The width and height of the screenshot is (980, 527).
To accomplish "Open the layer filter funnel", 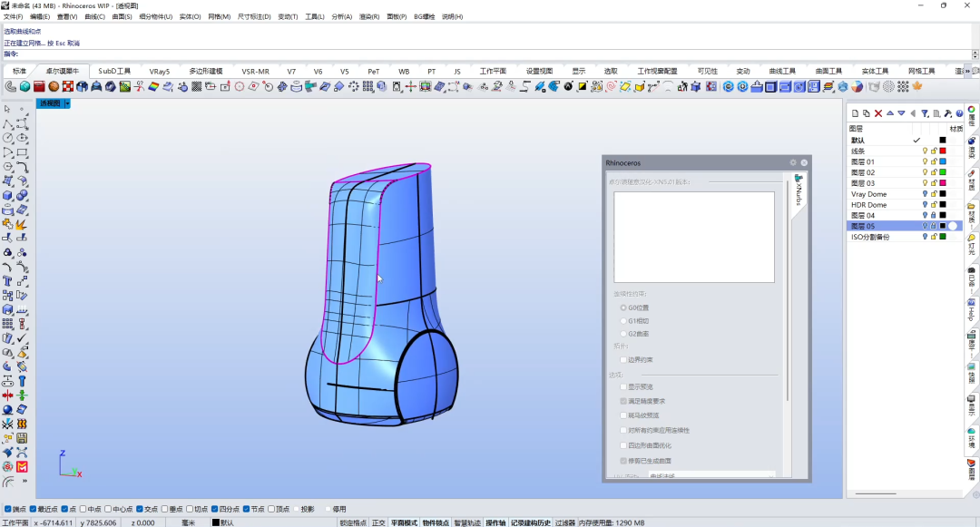I will pyautogui.click(x=925, y=113).
